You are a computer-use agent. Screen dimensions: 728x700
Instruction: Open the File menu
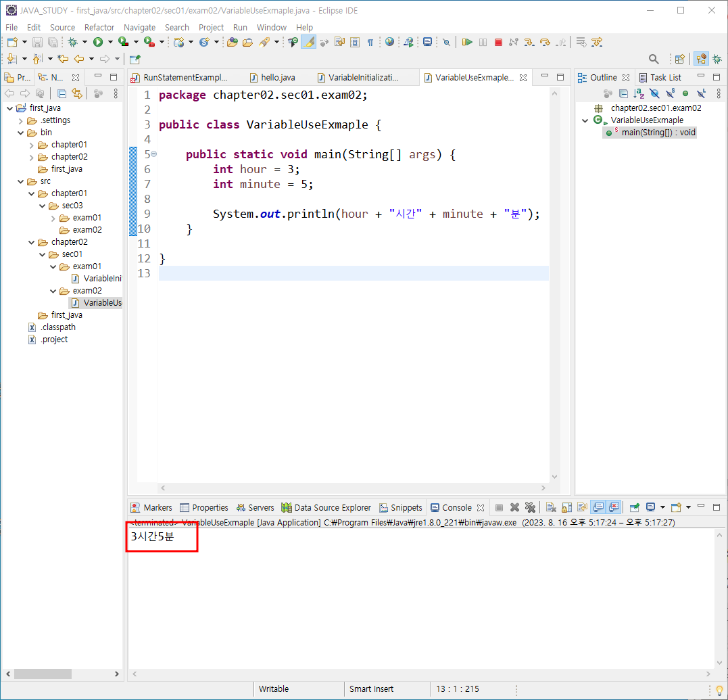click(11, 28)
